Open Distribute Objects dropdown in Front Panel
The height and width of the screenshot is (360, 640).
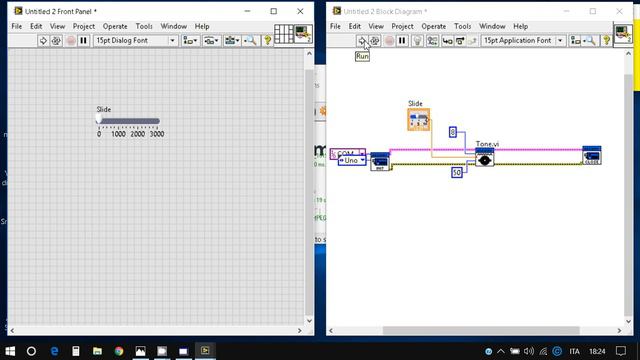211,40
